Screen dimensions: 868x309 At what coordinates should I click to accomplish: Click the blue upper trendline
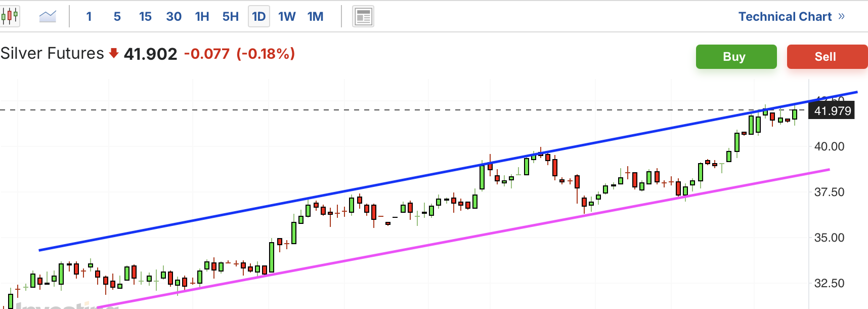click(x=448, y=171)
